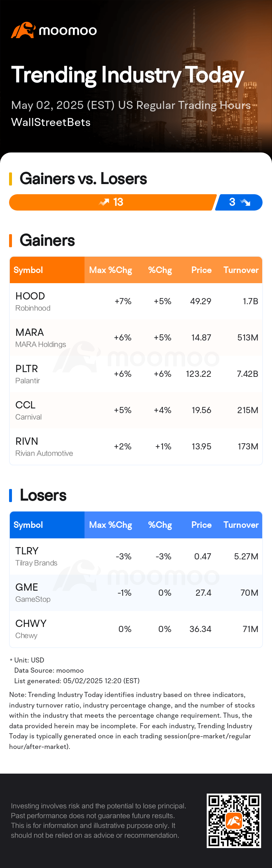Select the CHWY Chewy row

136,629
